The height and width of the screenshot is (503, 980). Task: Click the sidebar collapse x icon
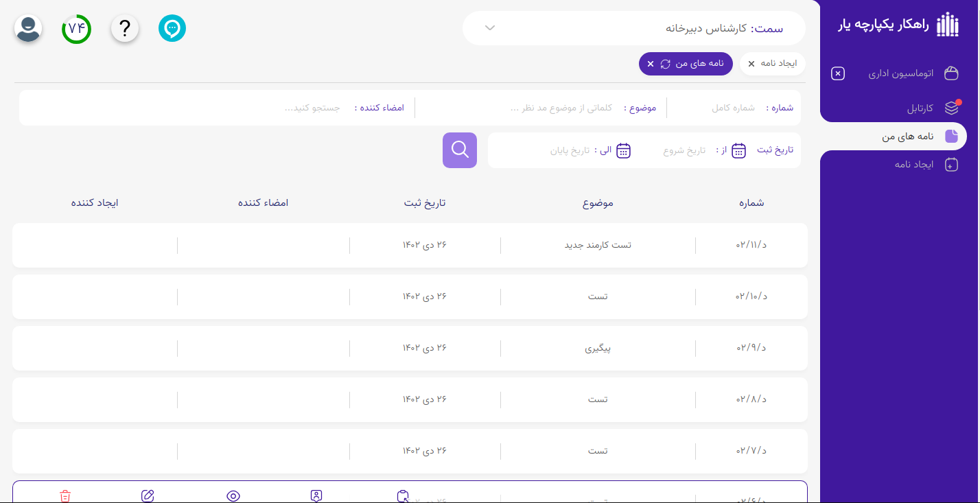837,73
